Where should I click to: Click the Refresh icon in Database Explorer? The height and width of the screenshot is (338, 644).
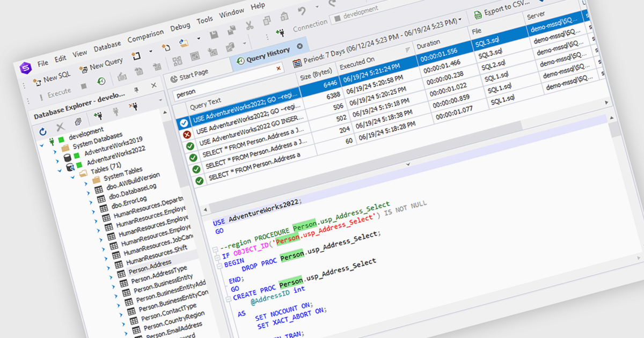(x=43, y=132)
